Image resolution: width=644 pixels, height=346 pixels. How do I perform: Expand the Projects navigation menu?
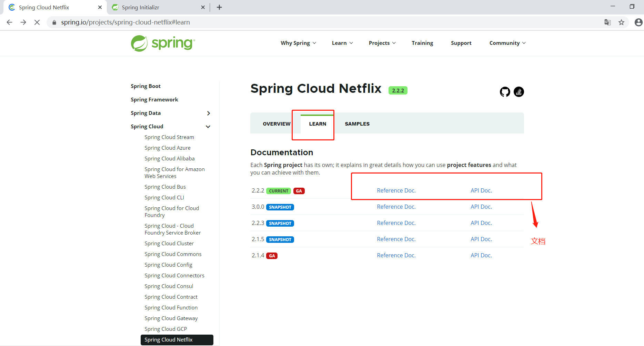tap(382, 43)
